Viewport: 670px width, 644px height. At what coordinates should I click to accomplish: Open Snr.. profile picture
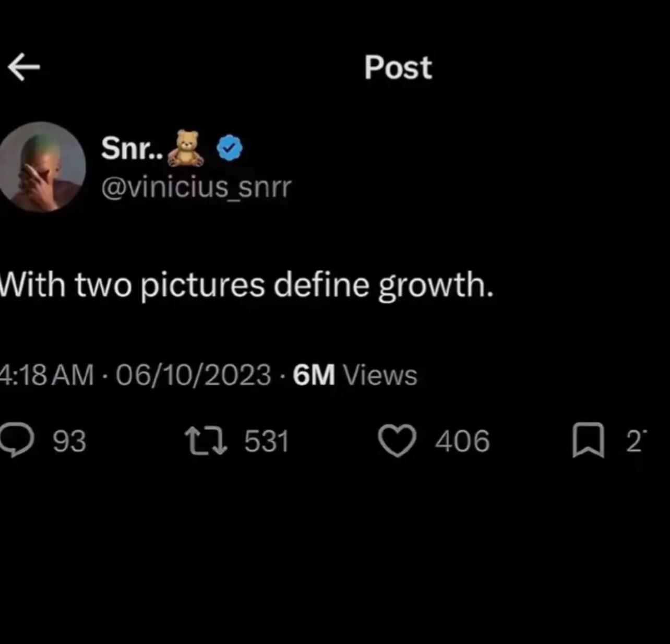coord(41,167)
